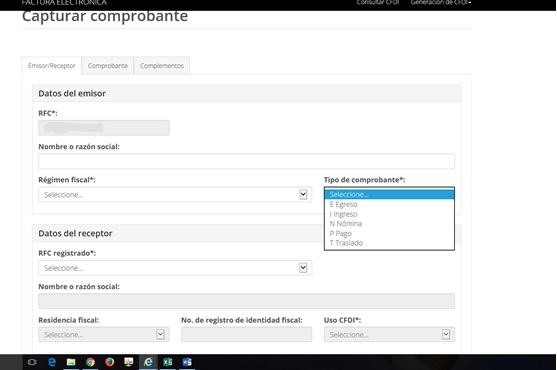Launch Microsoft Edge from the taskbar
557x370 pixels.
[x=52, y=362]
